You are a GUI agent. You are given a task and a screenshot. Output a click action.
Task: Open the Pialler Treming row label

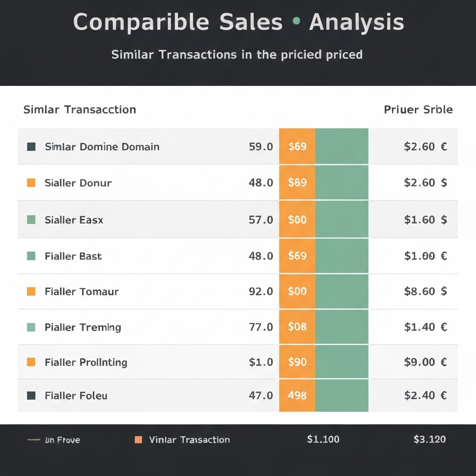[83, 327]
